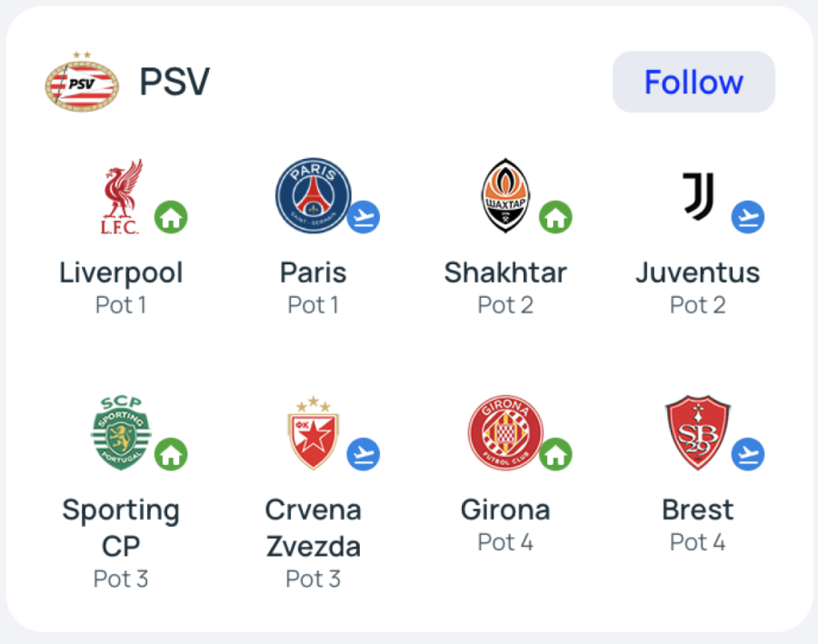Select the Sporting CP crest
Viewport: 818px width, 644px height.
pyautogui.click(x=120, y=433)
